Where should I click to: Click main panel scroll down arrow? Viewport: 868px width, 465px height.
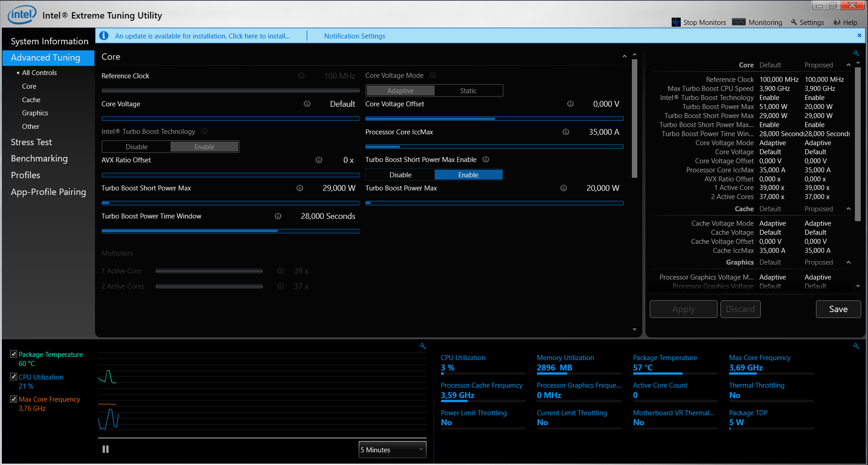[635, 330]
